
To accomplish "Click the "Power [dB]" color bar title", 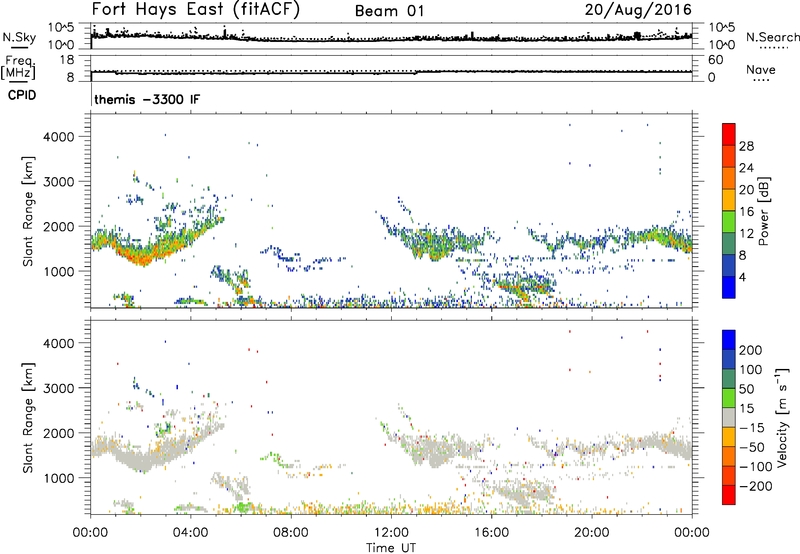I will coord(764,211).
